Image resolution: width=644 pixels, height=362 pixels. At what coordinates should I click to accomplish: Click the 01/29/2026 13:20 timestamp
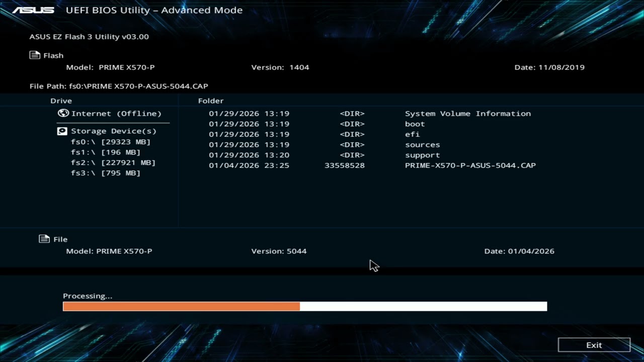point(249,155)
